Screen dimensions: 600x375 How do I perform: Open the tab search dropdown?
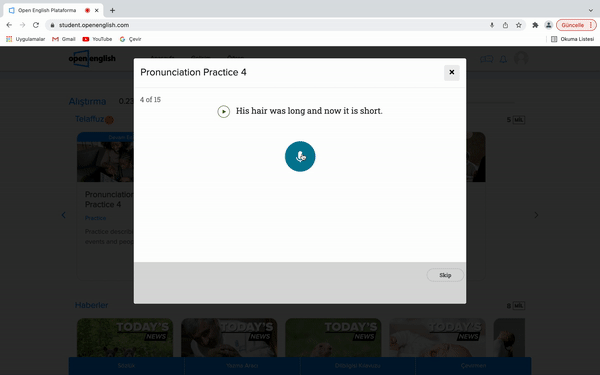pos(590,10)
